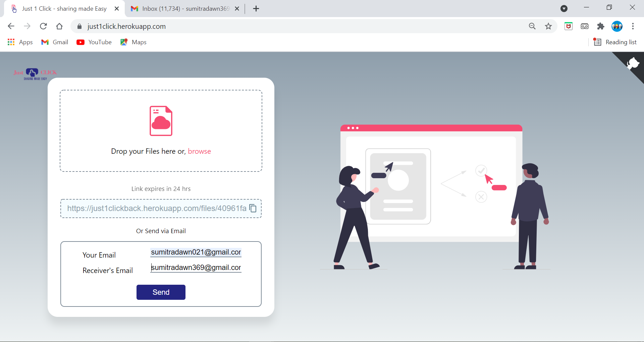
Task: Select the Just 1 Click logo
Action: (x=35, y=74)
